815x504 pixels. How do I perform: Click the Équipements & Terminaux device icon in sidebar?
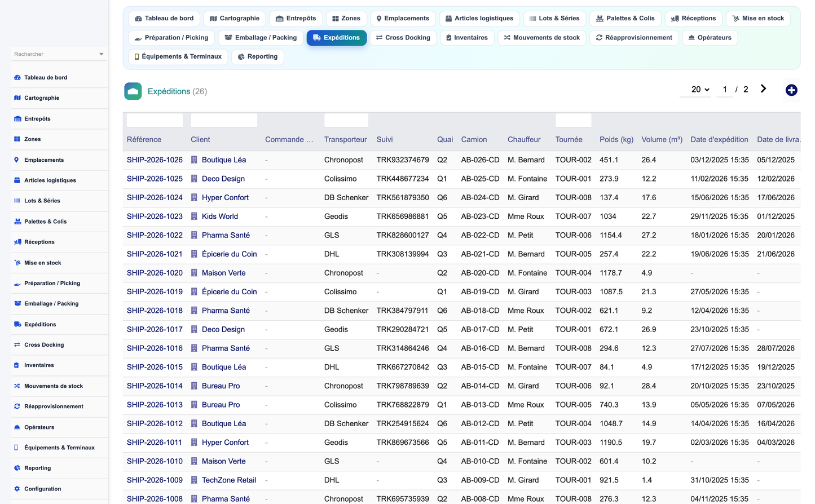pyautogui.click(x=17, y=448)
